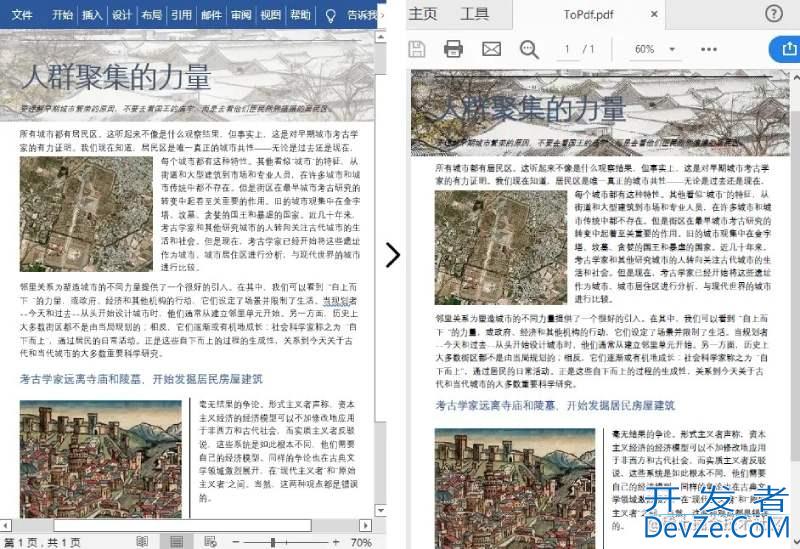Click the Tell Me lightbulb icon

click(331, 15)
